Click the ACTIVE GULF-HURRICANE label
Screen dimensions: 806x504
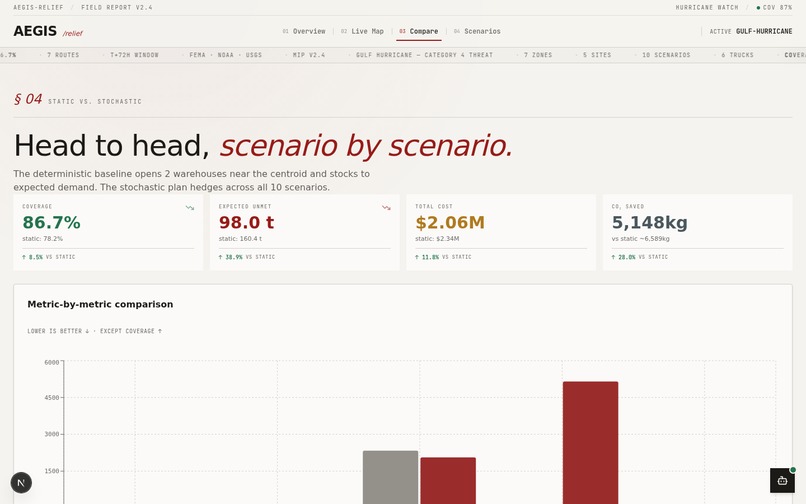pos(750,31)
